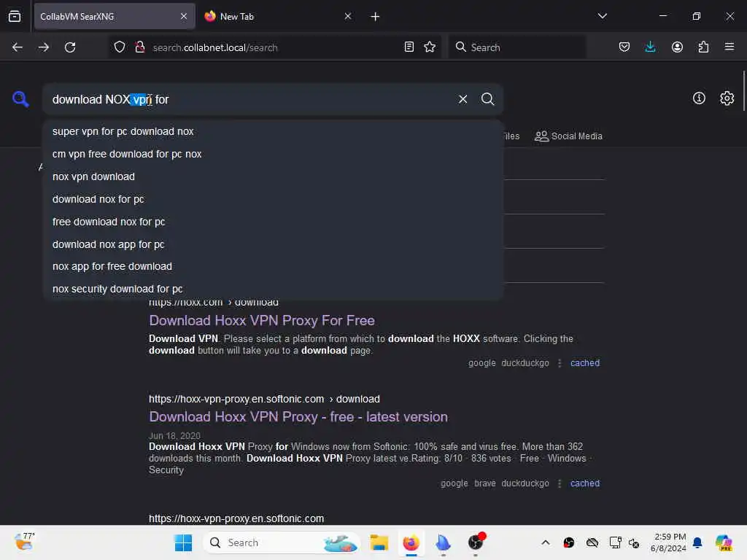Open the downloads panel

pyautogui.click(x=650, y=47)
